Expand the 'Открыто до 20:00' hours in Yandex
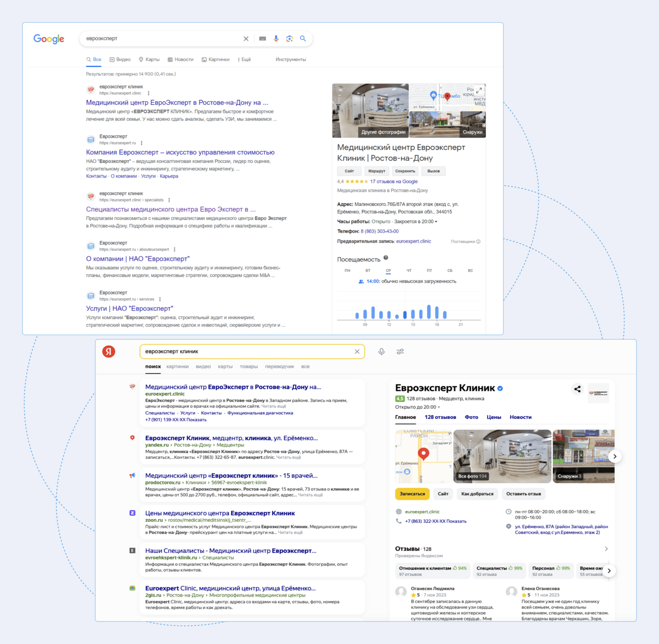This screenshot has height=644, width=659. click(418, 407)
